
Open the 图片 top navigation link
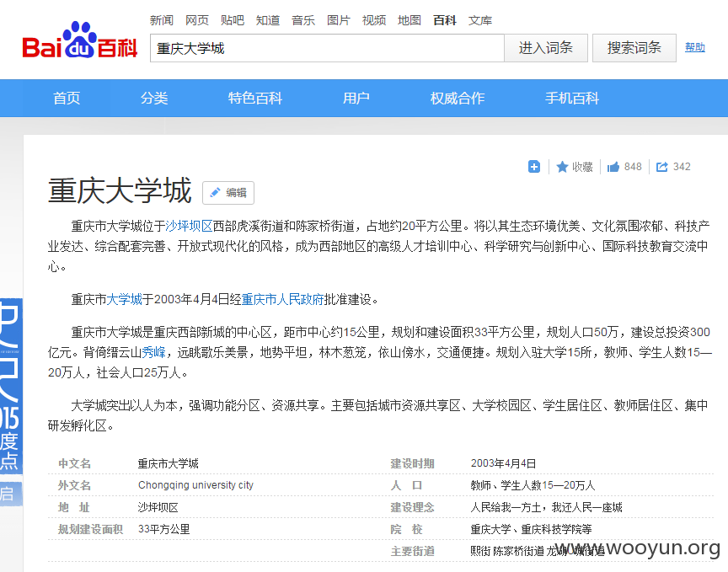[339, 20]
